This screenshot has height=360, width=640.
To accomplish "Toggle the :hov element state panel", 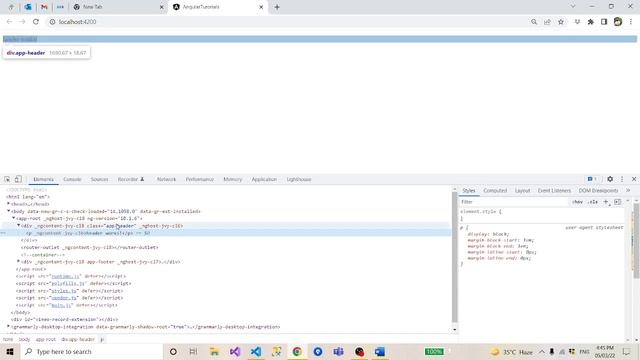I will coord(577,202).
